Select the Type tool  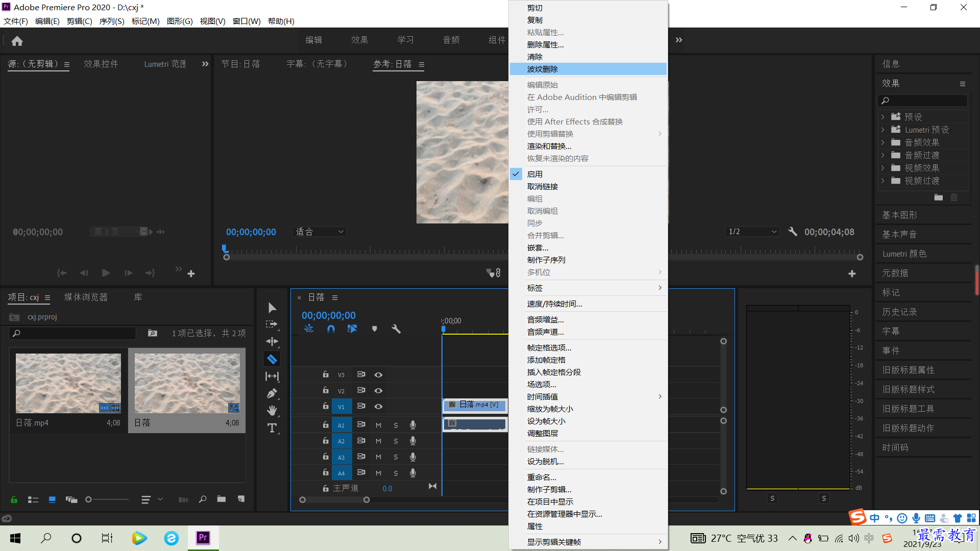pyautogui.click(x=272, y=428)
